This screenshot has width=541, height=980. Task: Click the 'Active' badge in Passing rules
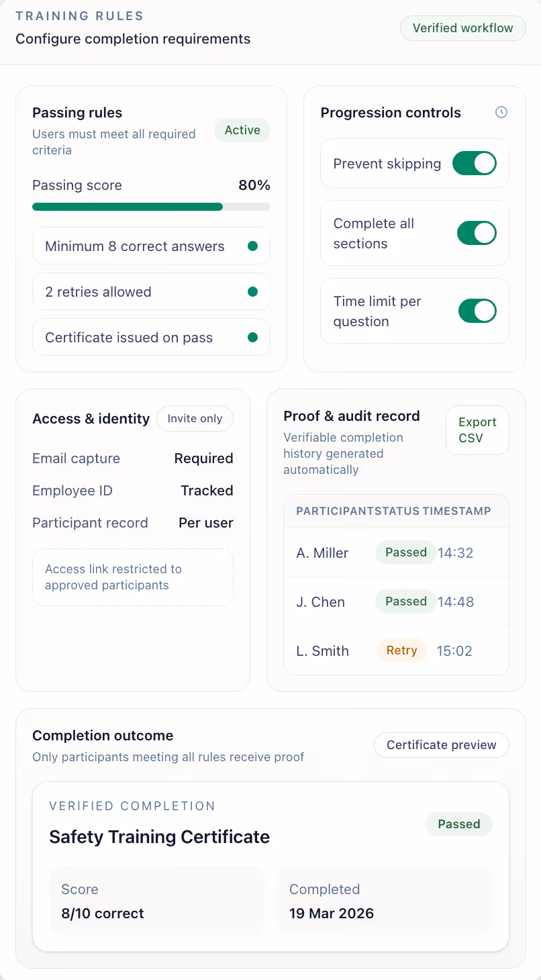[x=242, y=130]
